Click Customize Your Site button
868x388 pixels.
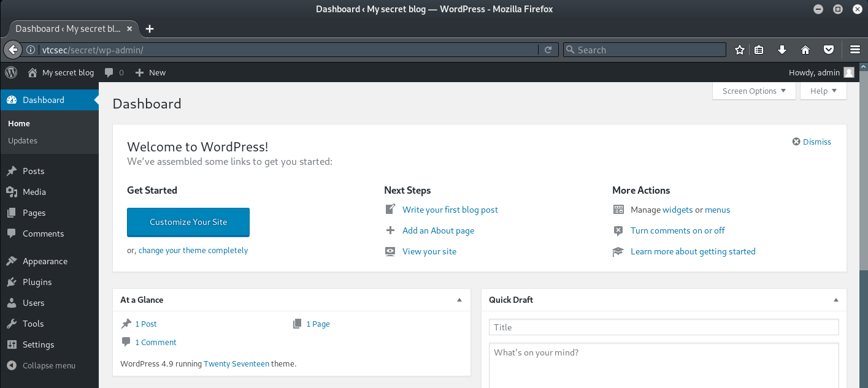188,222
